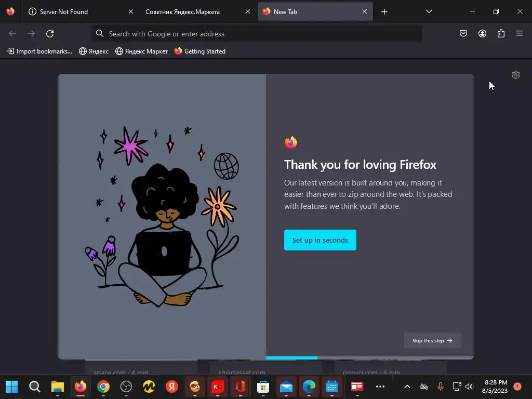Click the Firefox logo above onboarding heading
The height and width of the screenshot is (399, 532).
[291, 142]
